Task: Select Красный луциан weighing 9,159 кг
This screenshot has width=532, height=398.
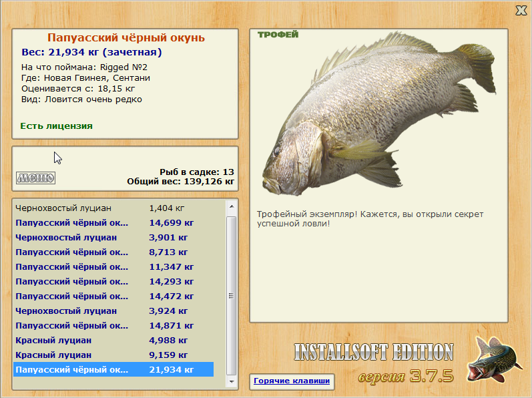Action: 113,355
